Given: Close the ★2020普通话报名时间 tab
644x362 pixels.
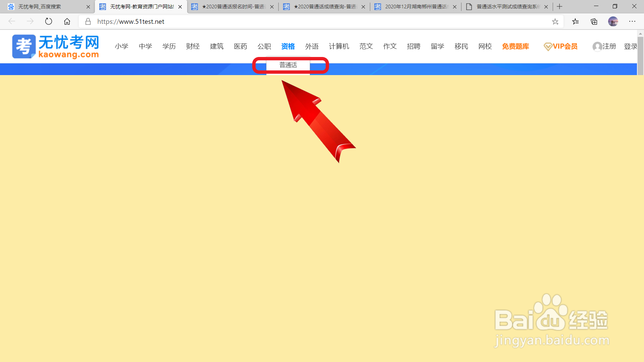Looking at the screenshot, I should 272,7.
